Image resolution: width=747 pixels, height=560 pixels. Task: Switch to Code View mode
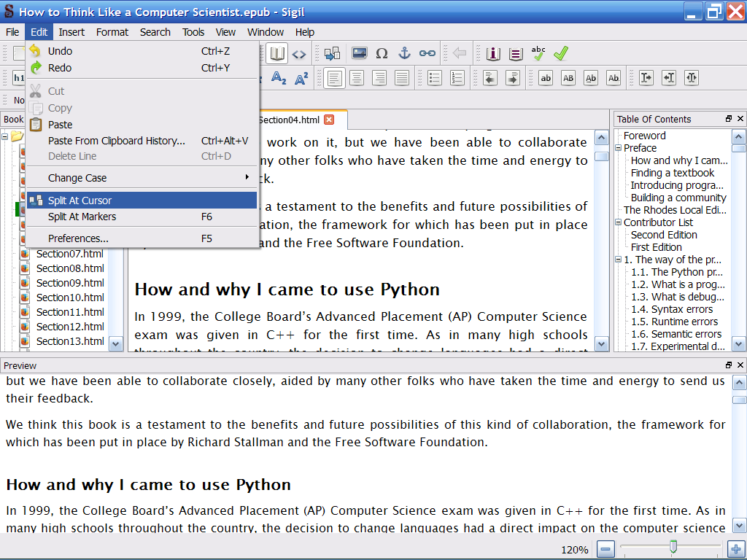[299, 53]
